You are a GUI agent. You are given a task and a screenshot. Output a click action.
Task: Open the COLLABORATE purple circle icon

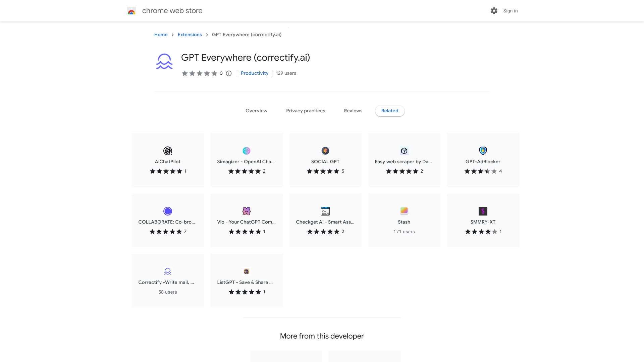coord(168,211)
